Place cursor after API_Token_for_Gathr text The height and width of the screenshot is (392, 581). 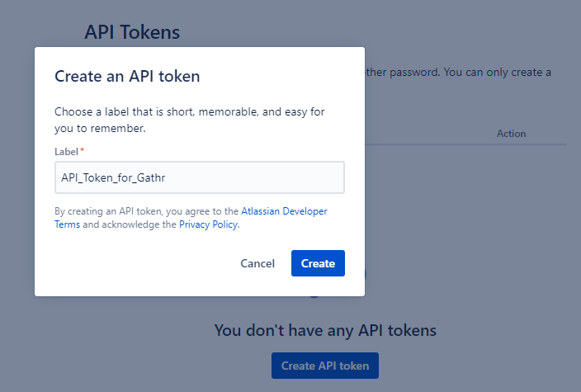[x=166, y=177]
